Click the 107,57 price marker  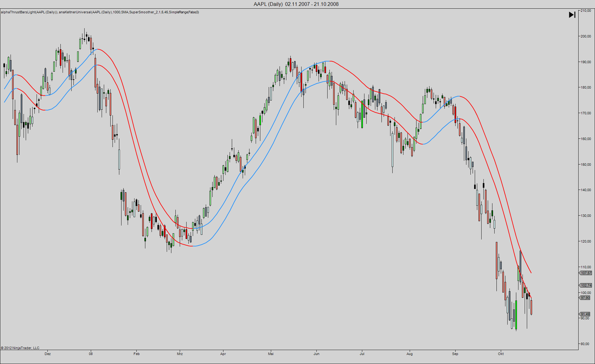(x=586, y=273)
